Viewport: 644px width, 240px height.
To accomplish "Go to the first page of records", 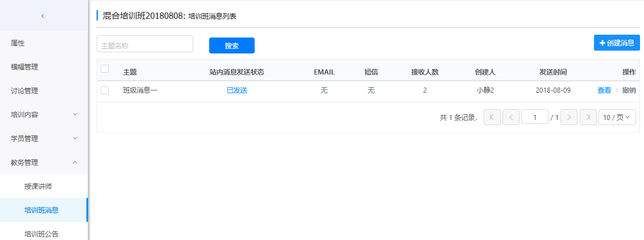I will click(x=492, y=117).
